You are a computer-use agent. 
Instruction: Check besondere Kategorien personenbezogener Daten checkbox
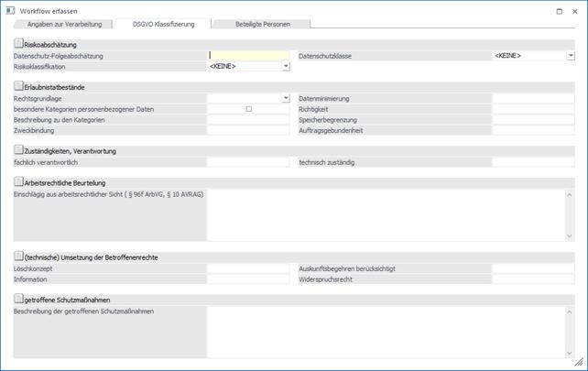[249, 109]
